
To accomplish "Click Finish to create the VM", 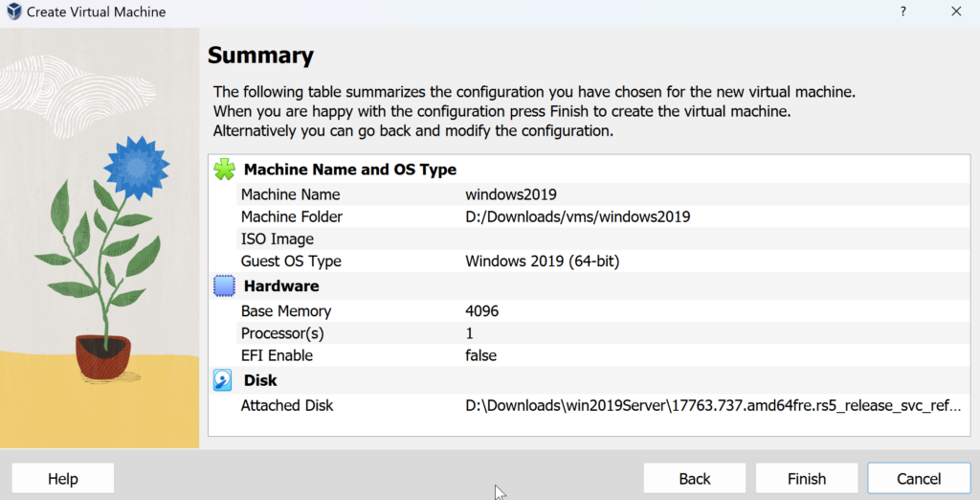I will point(806,479).
